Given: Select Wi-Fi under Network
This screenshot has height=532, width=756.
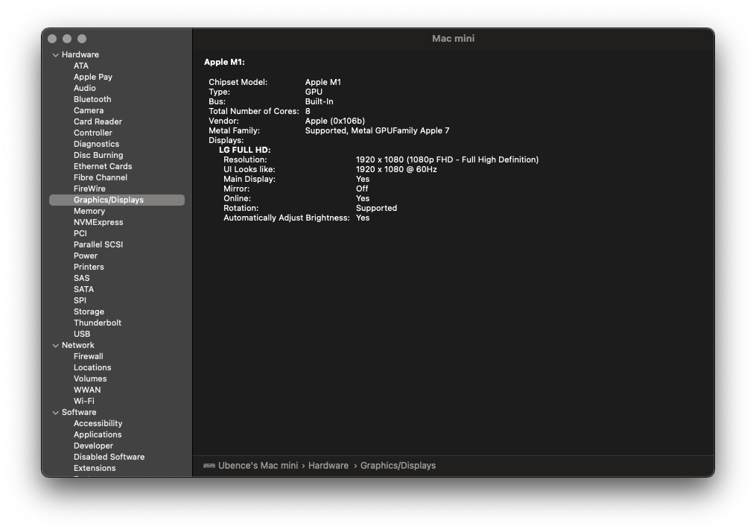Looking at the screenshot, I should click(84, 401).
